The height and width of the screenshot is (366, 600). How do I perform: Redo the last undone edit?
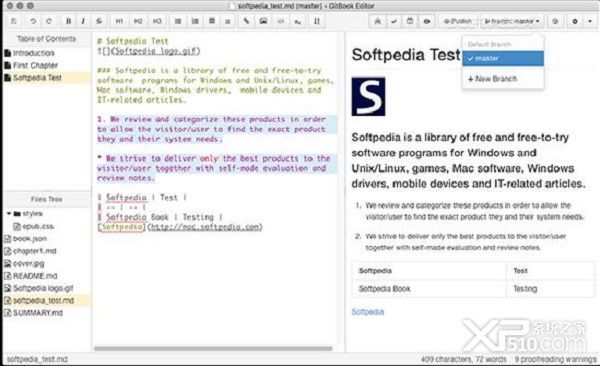(x=49, y=21)
